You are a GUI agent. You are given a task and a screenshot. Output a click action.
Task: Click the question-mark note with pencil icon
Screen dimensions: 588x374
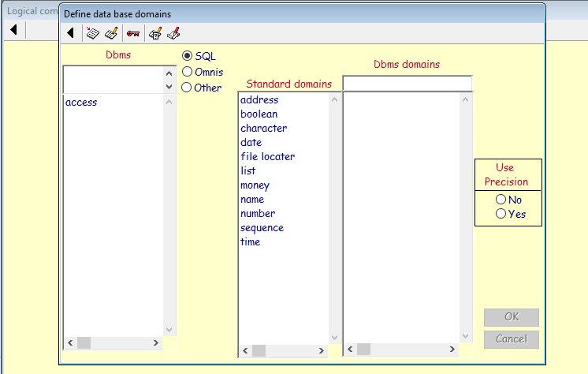click(155, 33)
